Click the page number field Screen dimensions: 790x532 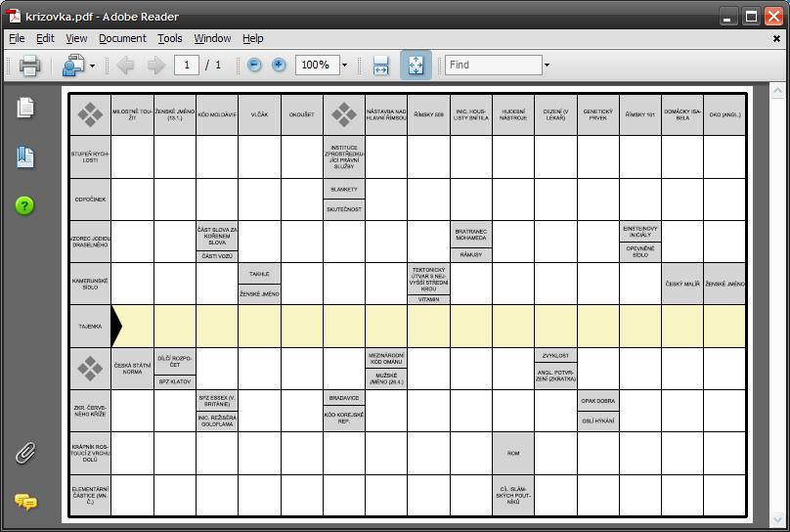(x=187, y=65)
